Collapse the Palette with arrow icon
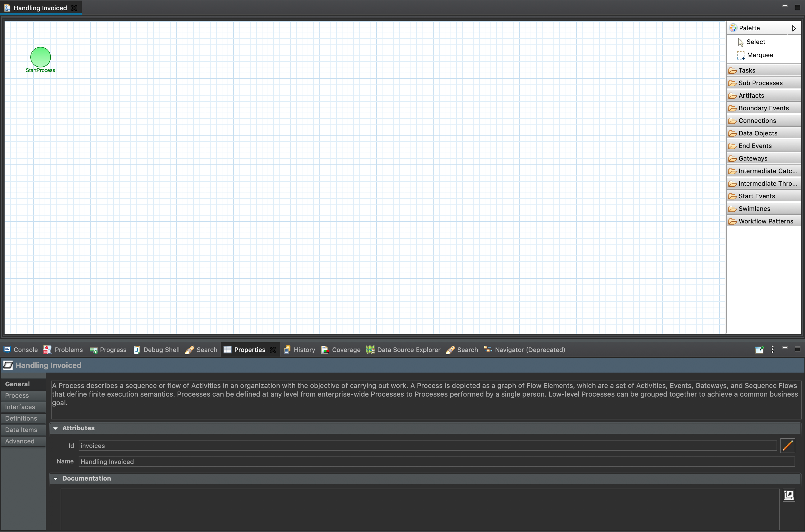 click(x=794, y=28)
